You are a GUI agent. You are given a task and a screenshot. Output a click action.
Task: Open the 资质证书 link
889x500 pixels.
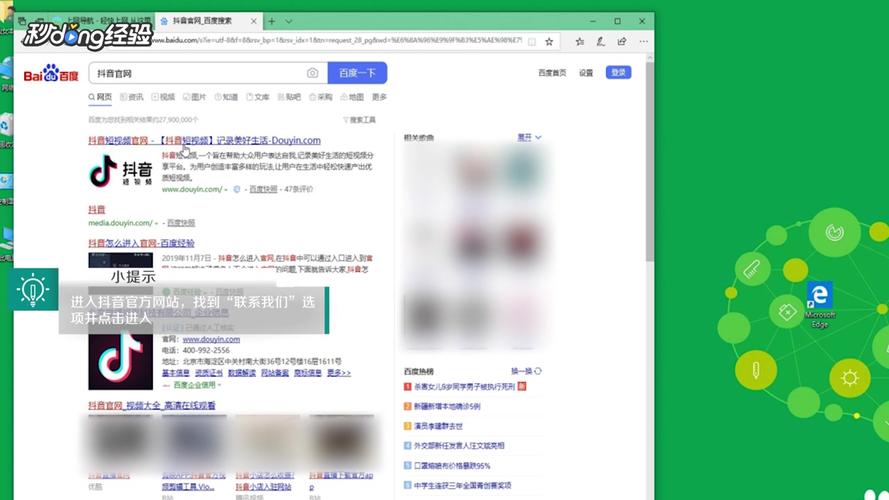click(x=209, y=373)
